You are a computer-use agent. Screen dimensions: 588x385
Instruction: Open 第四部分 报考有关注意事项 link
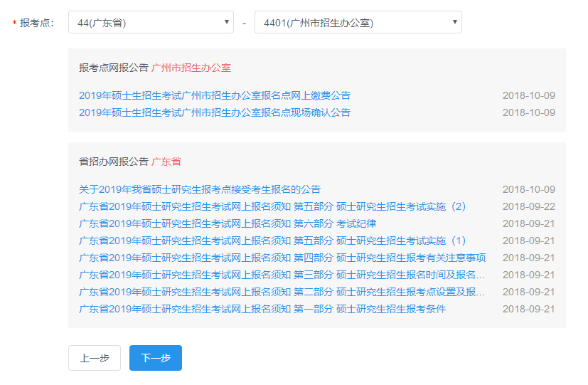[282, 258]
